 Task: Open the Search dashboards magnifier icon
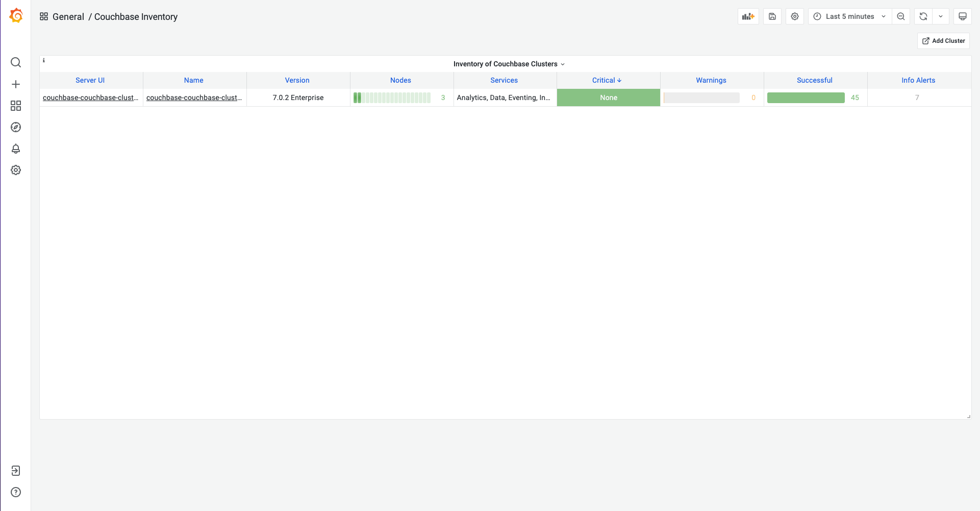[x=16, y=62]
